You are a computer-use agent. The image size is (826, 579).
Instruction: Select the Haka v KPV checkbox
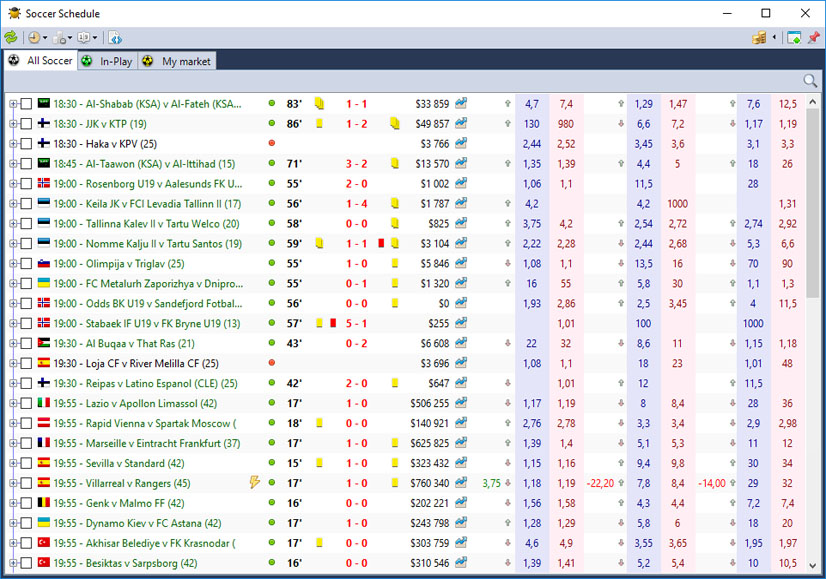[26, 144]
